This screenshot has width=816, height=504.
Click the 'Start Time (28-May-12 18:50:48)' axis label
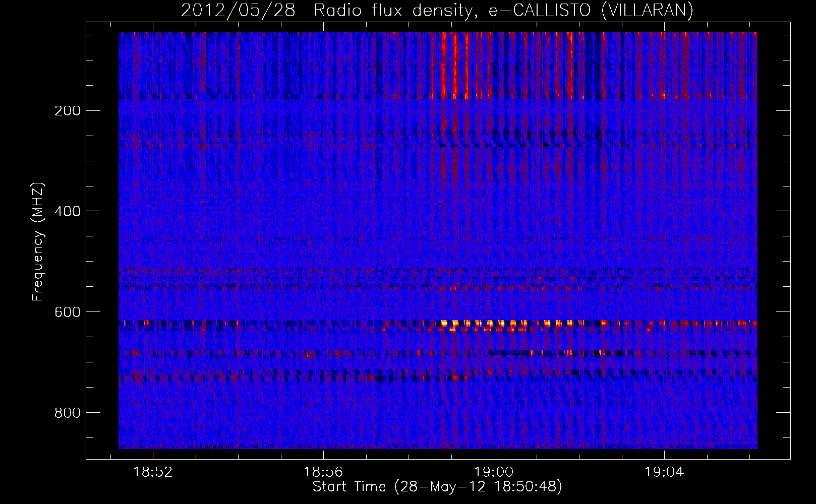(437, 487)
